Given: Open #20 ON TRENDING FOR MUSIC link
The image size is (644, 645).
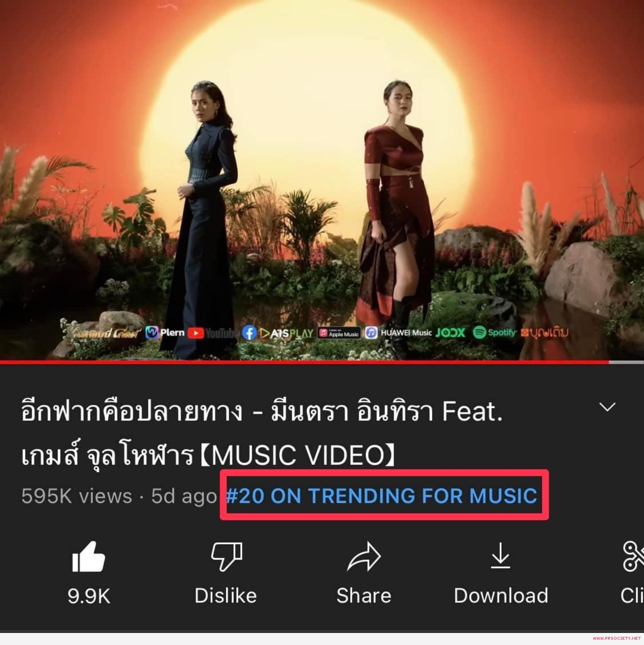Looking at the screenshot, I should 382,495.
